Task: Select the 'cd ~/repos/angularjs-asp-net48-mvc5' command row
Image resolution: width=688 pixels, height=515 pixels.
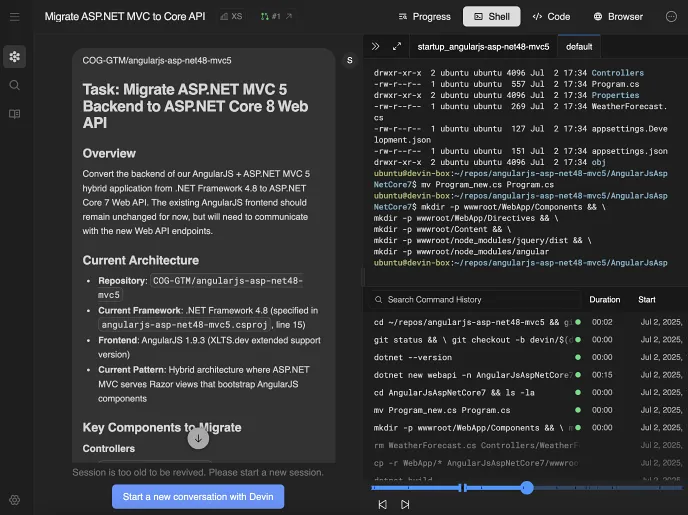Action: (526, 322)
